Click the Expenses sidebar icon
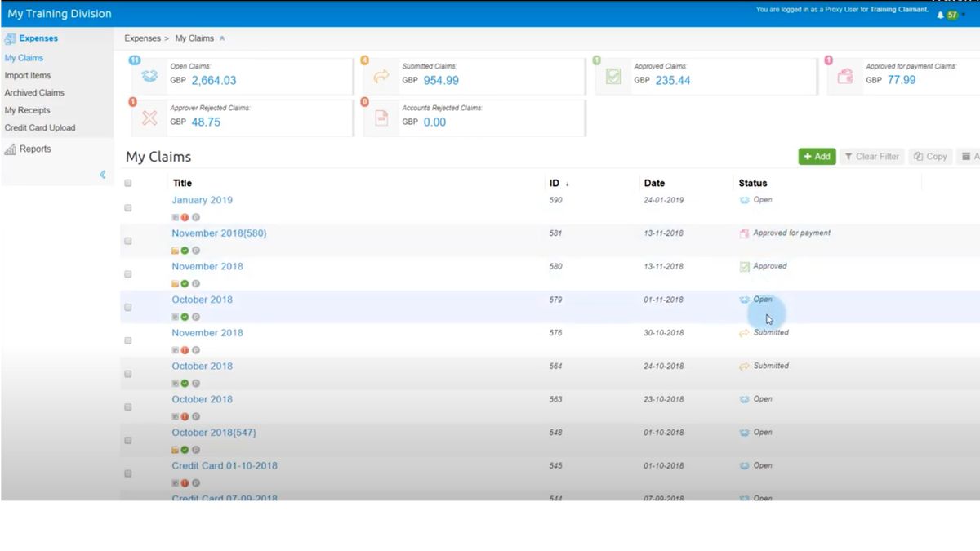980x551 pixels. (x=11, y=38)
